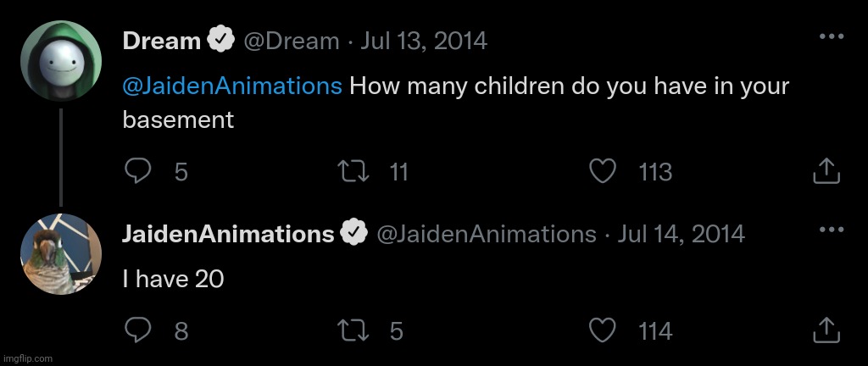Click the Jul 13, 2014 timestamp
The image size is (868, 366).
[x=424, y=41]
